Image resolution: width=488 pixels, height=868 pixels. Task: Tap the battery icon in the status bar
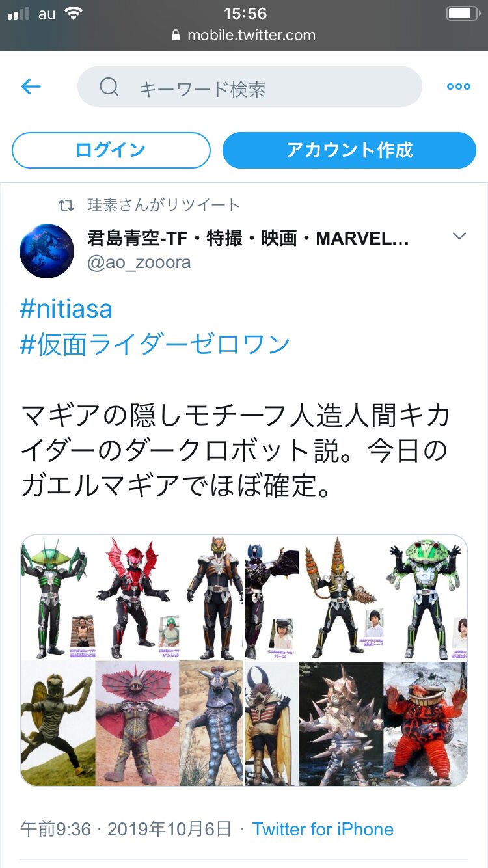click(x=463, y=14)
